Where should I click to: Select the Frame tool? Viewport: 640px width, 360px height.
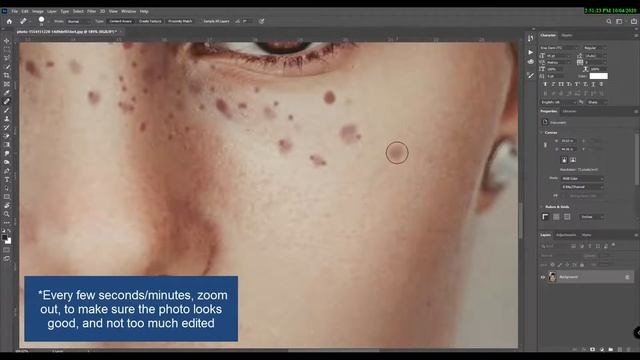7,84
